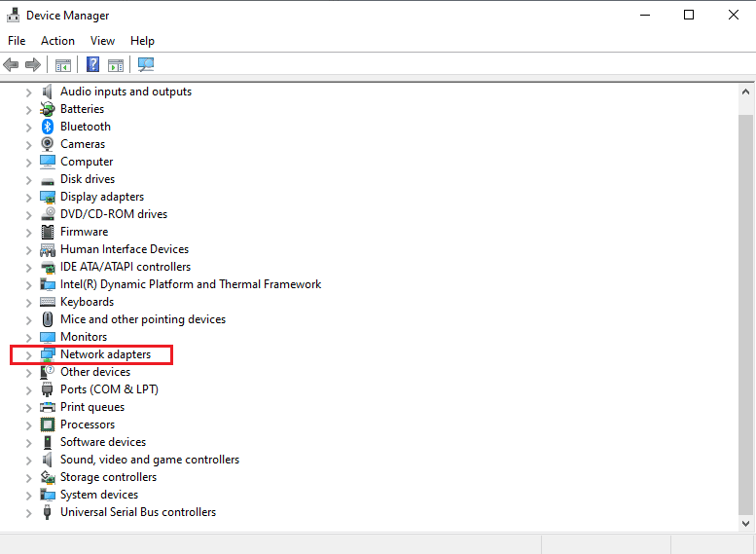
Task: Select the Human Interface Devices icon
Action: pos(48,249)
